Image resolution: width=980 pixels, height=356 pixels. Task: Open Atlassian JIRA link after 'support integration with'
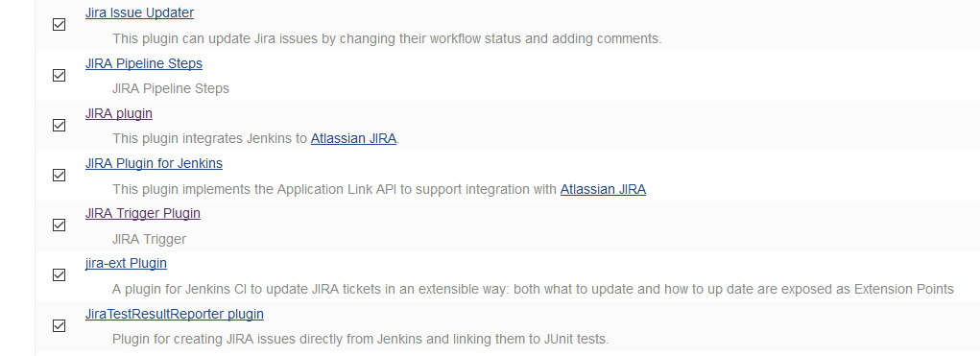(x=603, y=189)
